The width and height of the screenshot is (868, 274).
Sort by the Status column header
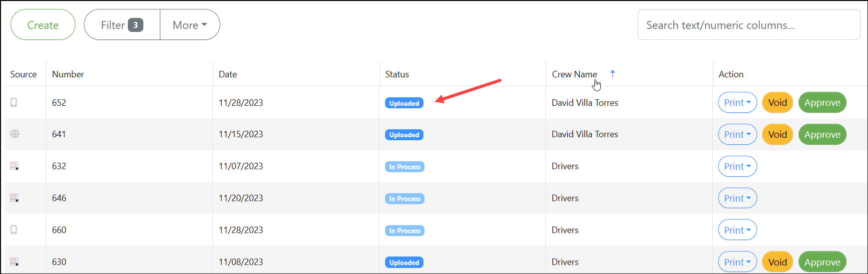coord(397,74)
